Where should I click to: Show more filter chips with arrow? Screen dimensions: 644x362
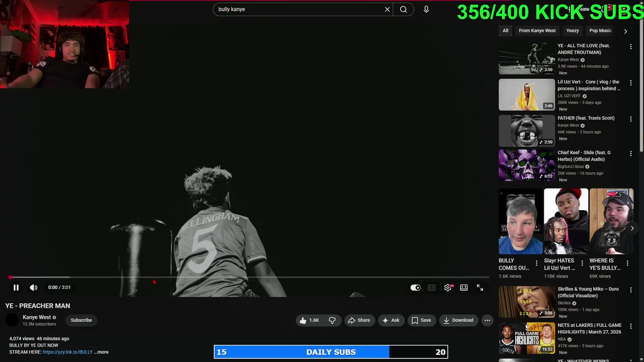pos(625,31)
